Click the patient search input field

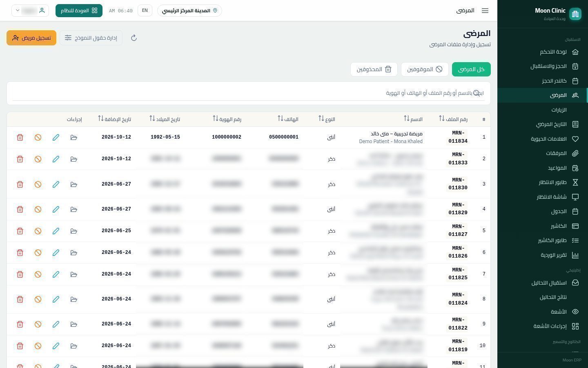tap(248, 93)
